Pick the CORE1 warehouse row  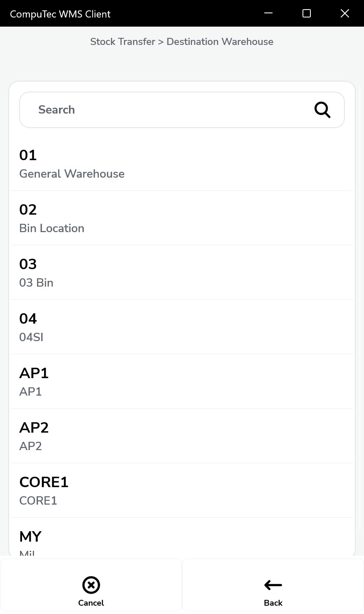pos(182,491)
